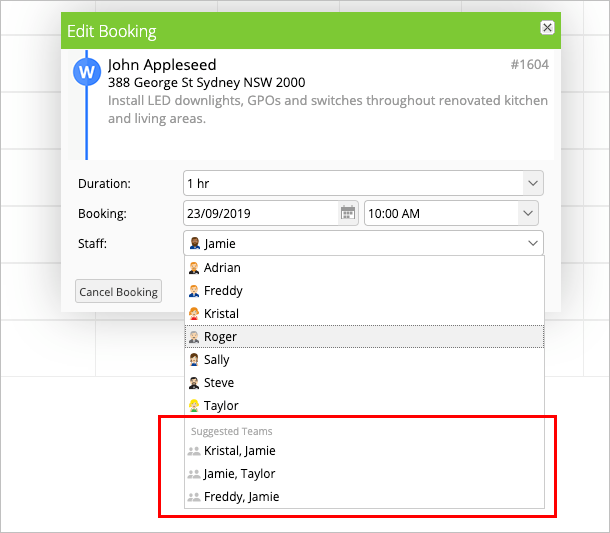This screenshot has height=533, width=610.
Task: Click Taylor's avatar icon
Action: (x=194, y=406)
